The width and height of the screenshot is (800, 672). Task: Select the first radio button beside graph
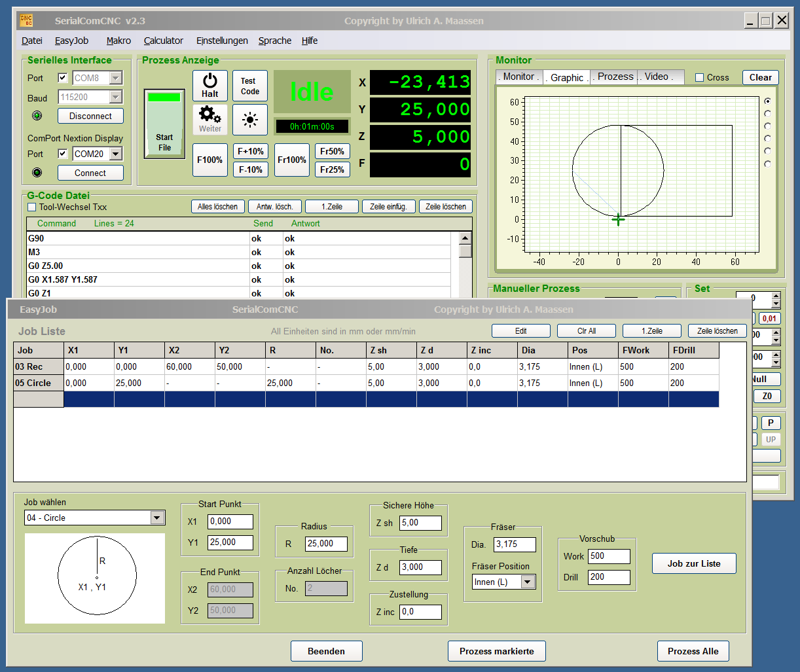coord(767,101)
